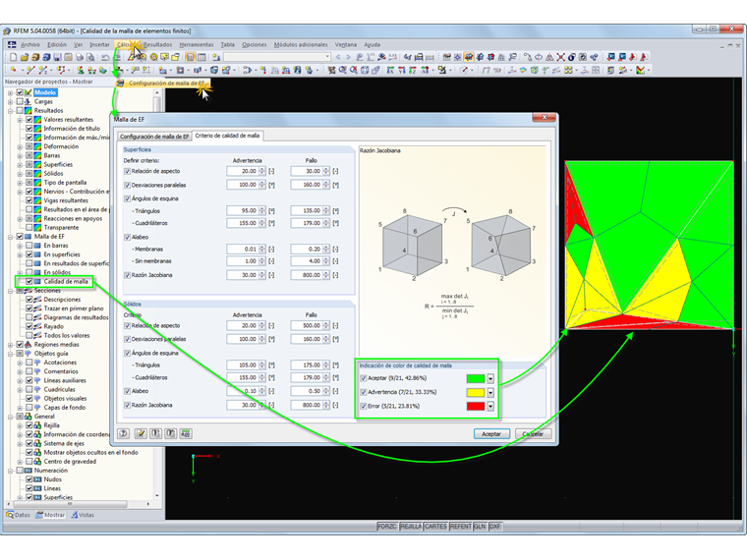
Task: Toggle Calidad de malla checkbox in navigator
Action: tap(29, 281)
